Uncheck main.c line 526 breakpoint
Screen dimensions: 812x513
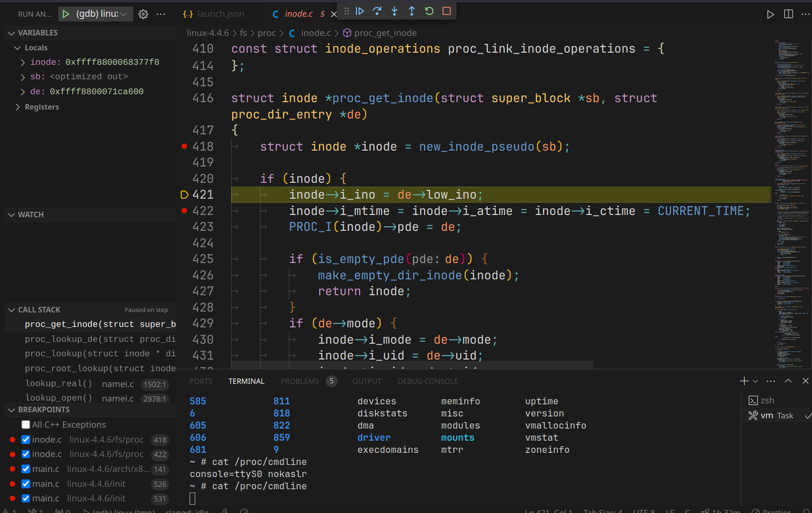[26, 484]
